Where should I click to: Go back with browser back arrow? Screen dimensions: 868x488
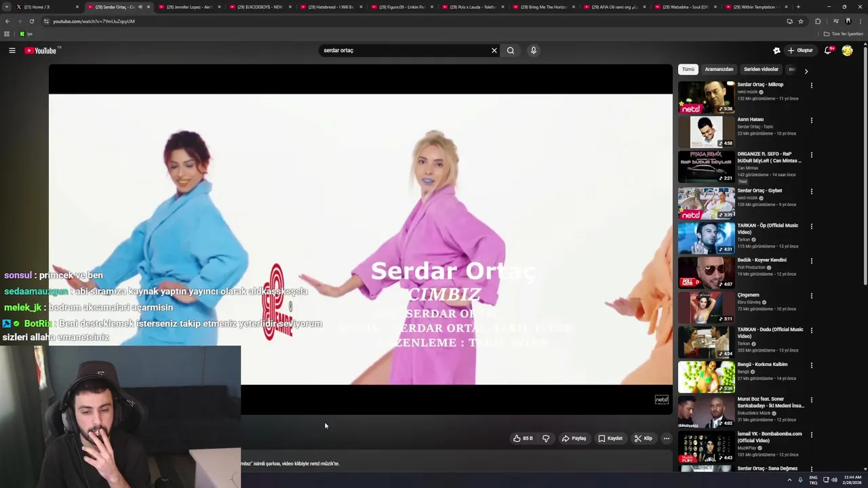point(7,21)
